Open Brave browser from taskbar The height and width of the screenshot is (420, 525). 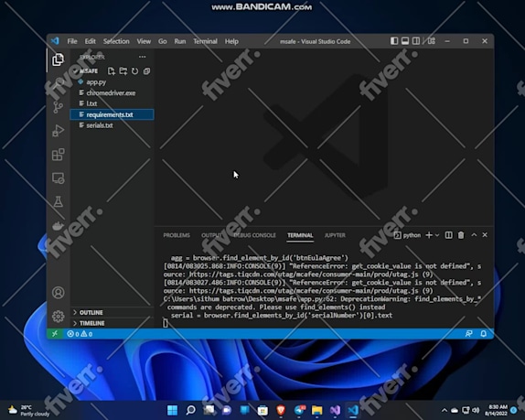tap(281, 410)
